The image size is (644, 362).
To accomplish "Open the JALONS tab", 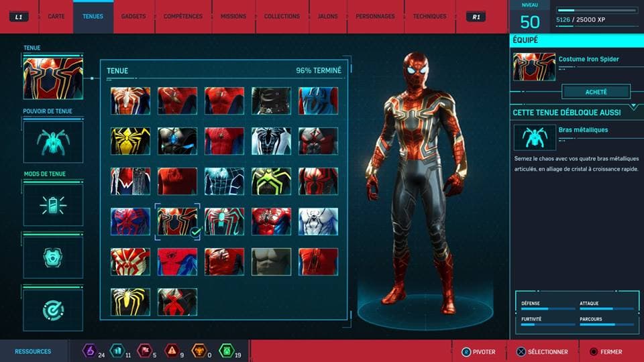I will (x=328, y=16).
